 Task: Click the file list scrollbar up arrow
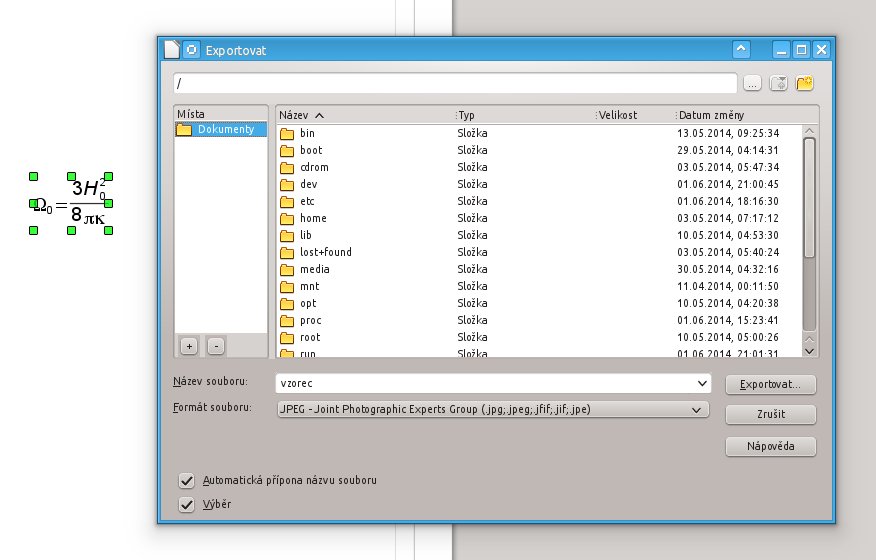point(809,131)
